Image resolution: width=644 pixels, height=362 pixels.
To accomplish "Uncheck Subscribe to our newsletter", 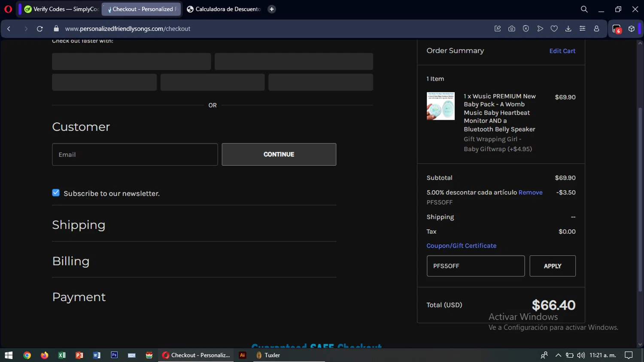I will click(x=56, y=193).
